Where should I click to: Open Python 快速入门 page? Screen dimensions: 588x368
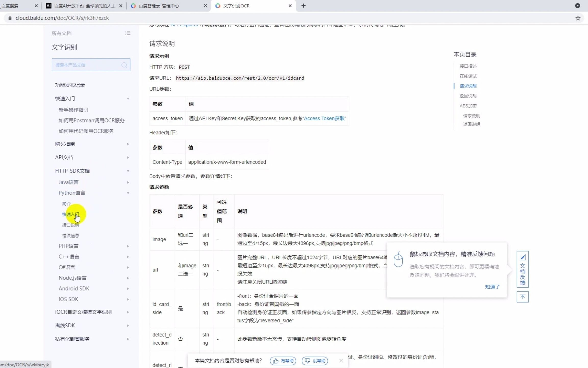(70, 214)
